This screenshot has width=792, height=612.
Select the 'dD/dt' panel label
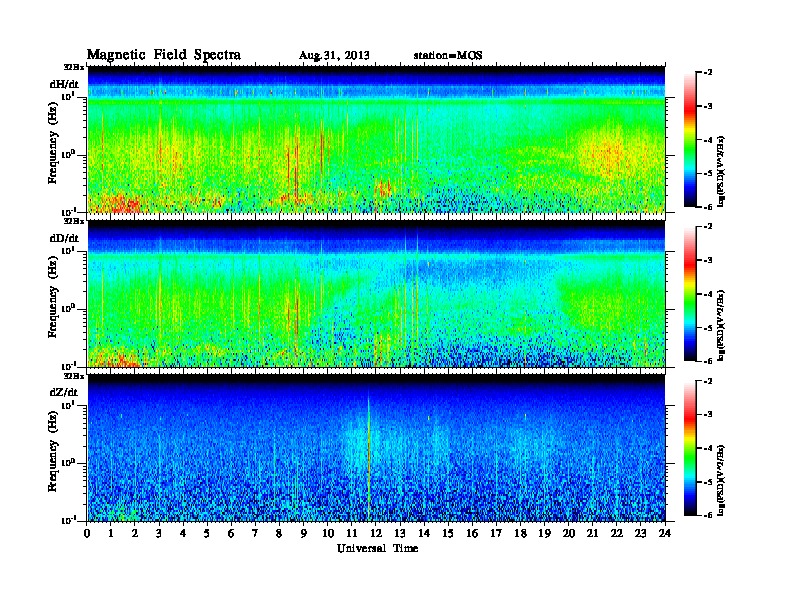[64, 238]
